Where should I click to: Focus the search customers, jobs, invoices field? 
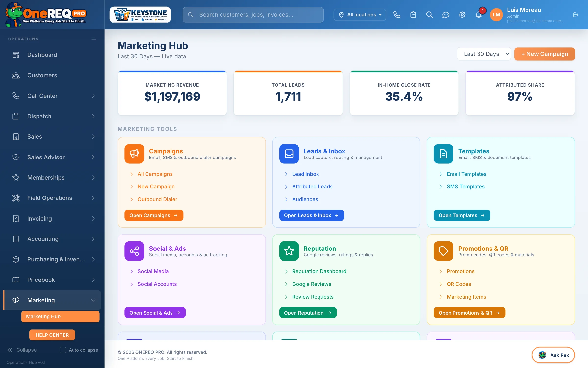(253, 15)
